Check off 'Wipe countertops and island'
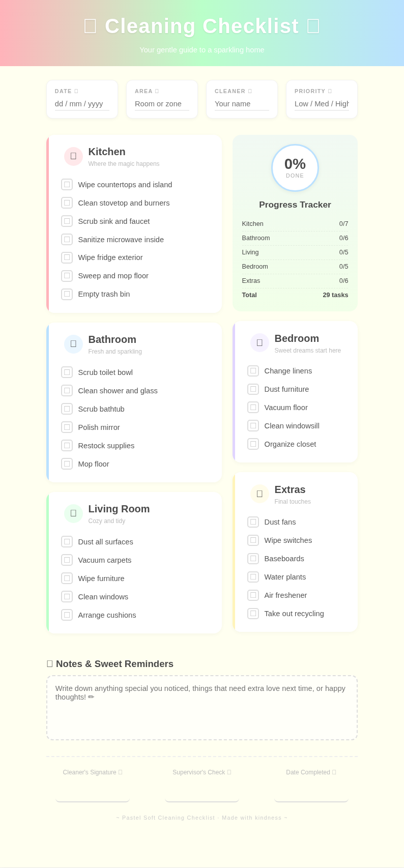Viewport: 404px width, 868px height. pyautogui.click(x=67, y=184)
